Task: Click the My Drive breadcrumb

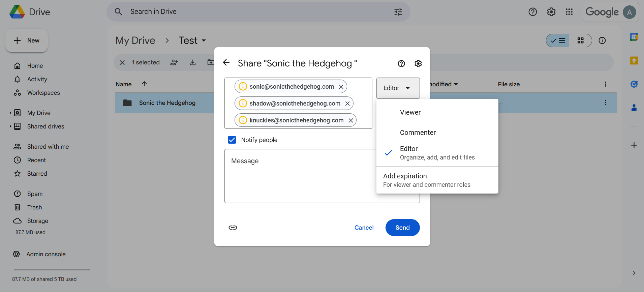Action: 135,40
